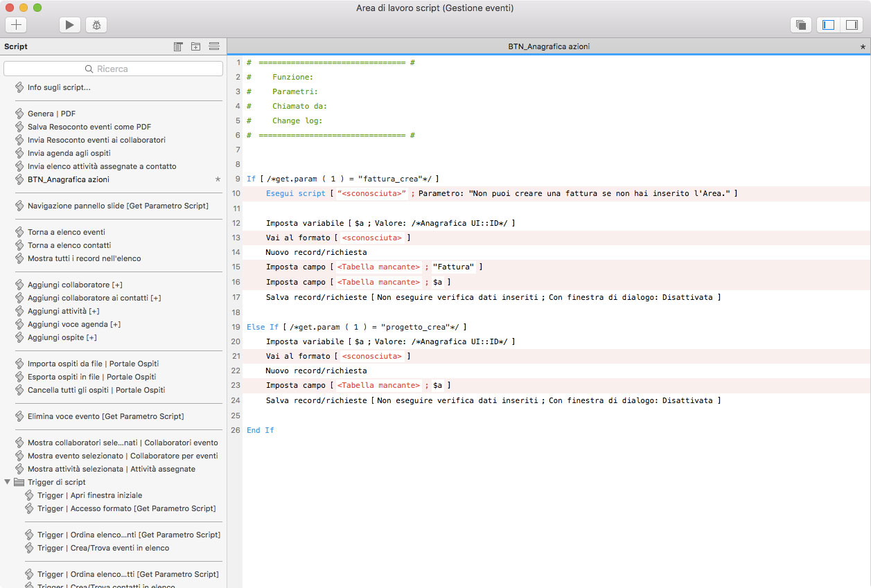Click the Esegui script step on line 10
The width and height of the screenshot is (871, 588).
[x=295, y=193]
